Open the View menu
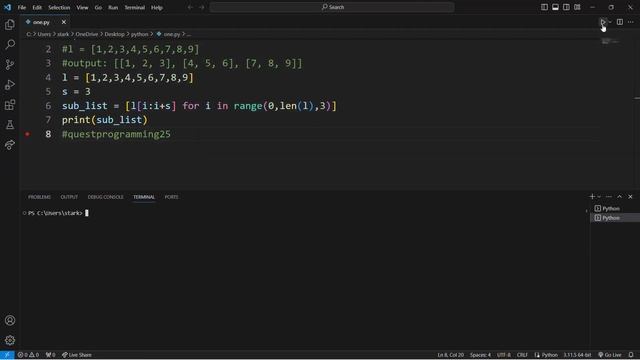This screenshot has height=360, width=640. click(82, 7)
